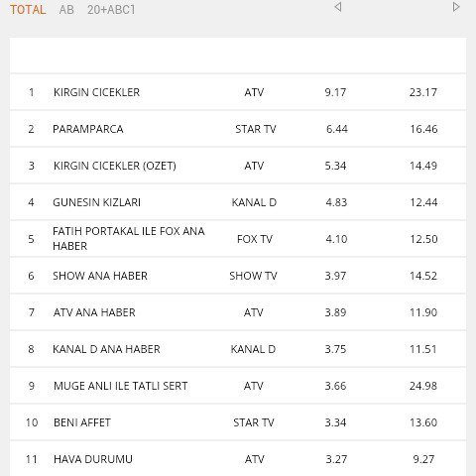476x476 pixels.
Task: Select MUGE ANLI ILE TATLI SERT
Action: pyautogui.click(x=238, y=386)
